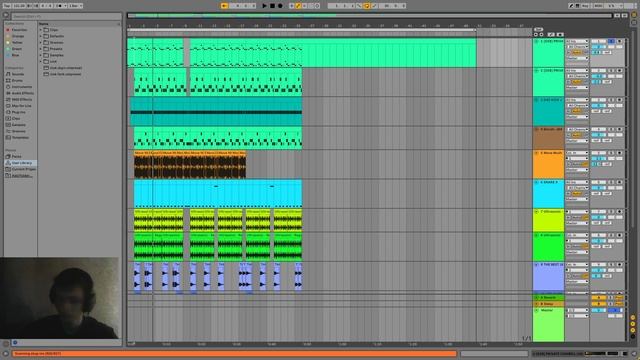This screenshot has height=360, width=640.
Task: Jump to previous locator arrow
Action: 536,35
